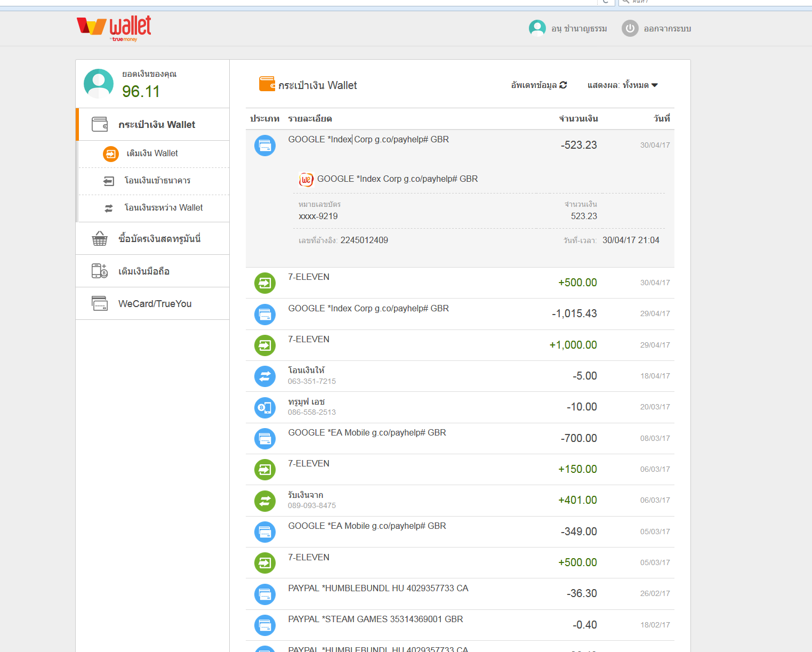Open WeCard/TrueYou sidebar item
This screenshot has width=812, height=652.
153,303
